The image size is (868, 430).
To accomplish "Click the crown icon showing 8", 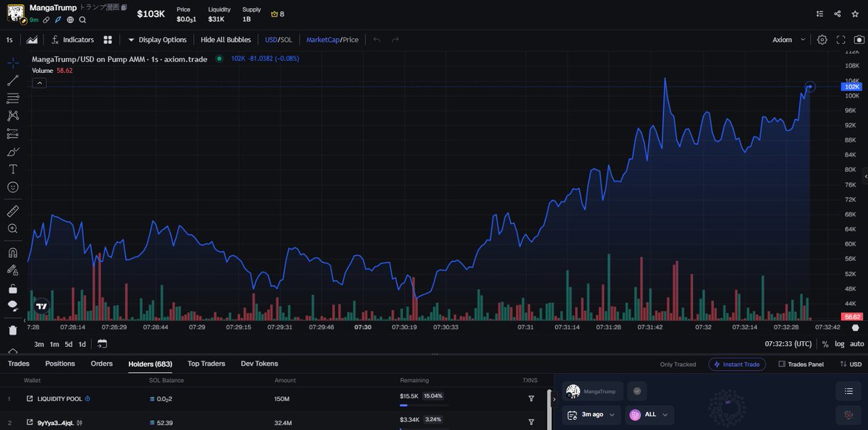I will pos(277,14).
